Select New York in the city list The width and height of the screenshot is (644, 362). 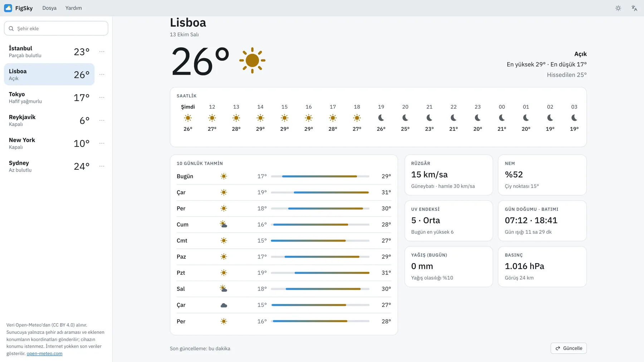(49, 143)
